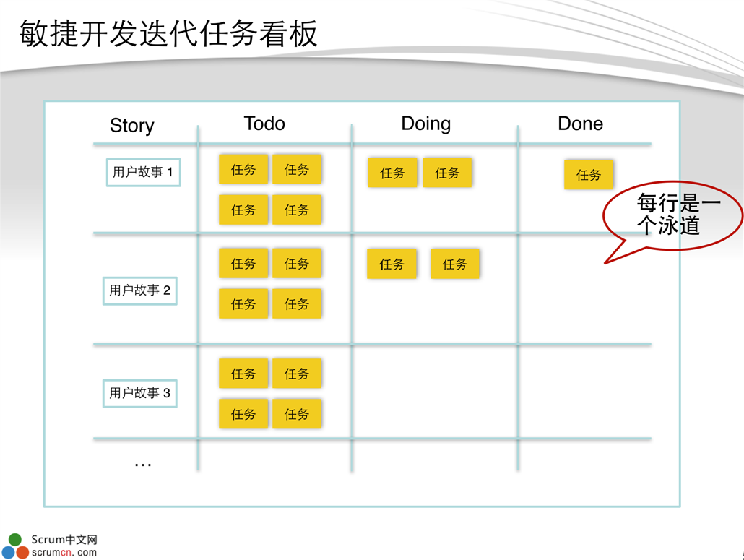
Task: Select bottom-right Todo task of 用户故事 3
Action: 296,414
